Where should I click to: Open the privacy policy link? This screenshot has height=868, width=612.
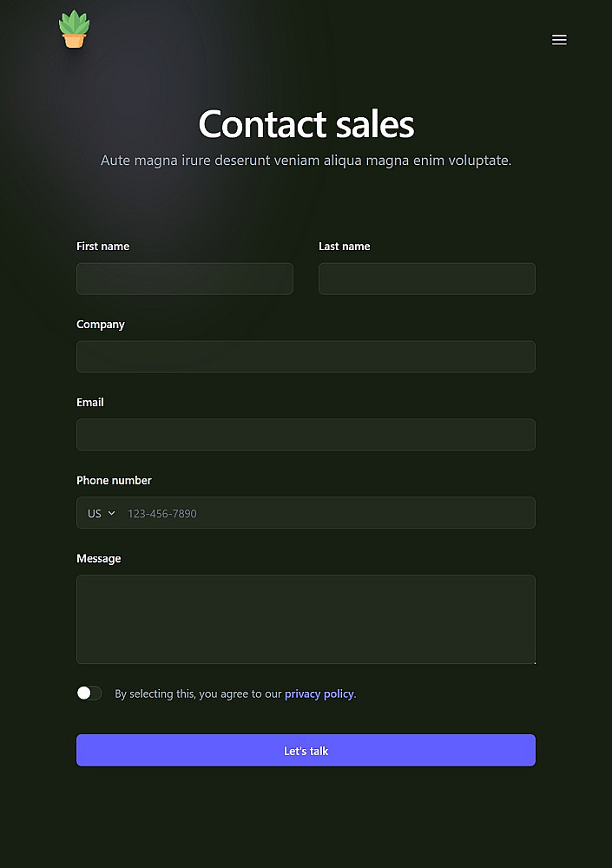(319, 694)
